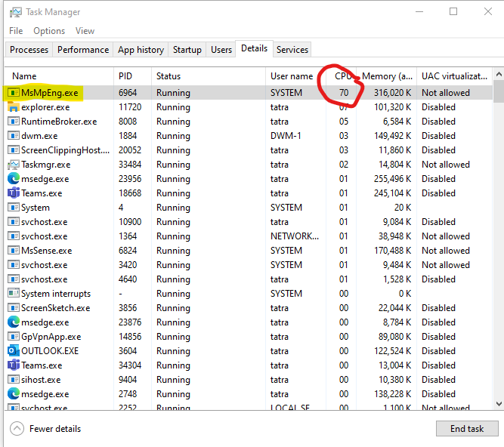Screen dimensions: 504x447
Task: Select the GpVpnApp.exe process name
Action: coord(51,336)
